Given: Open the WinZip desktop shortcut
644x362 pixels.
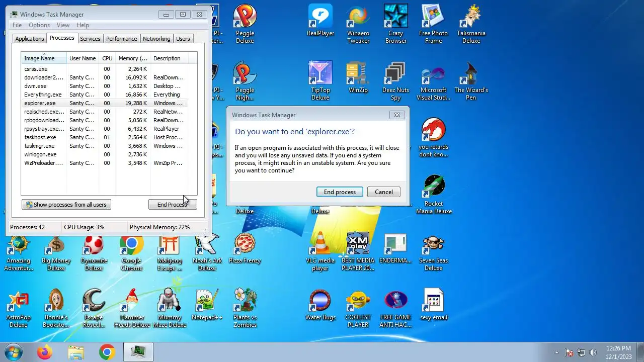Looking at the screenshot, I should (x=358, y=77).
